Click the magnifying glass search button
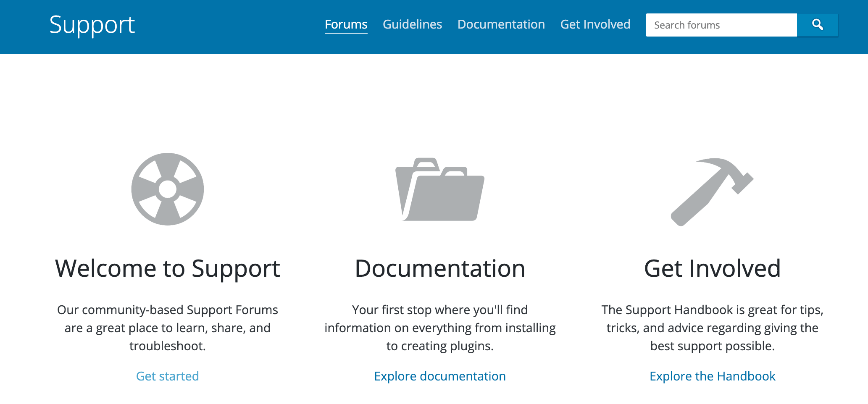Image resolution: width=868 pixels, height=404 pixels. pyautogui.click(x=817, y=25)
